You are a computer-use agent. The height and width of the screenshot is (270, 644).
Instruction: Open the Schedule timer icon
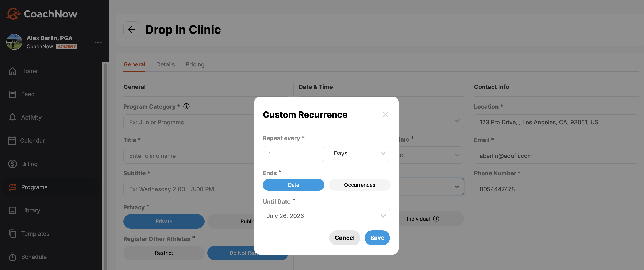click(x=12, y=257)
